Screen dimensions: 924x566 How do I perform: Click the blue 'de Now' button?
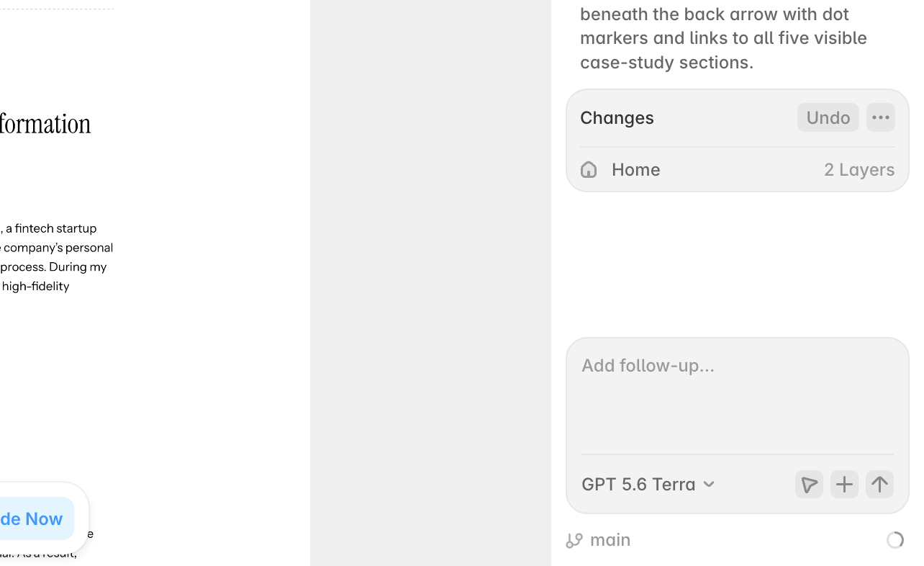(x=32, y=518)
